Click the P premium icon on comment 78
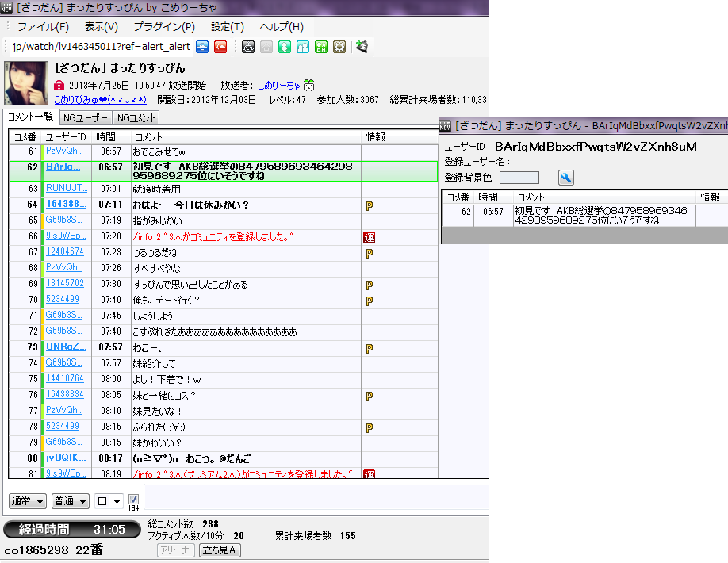728x563 pixels. click(x=369, y=427)
